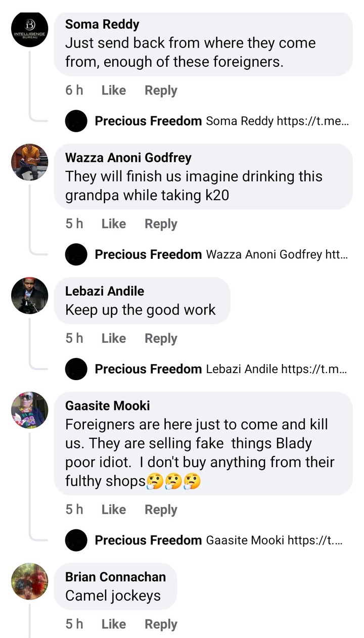Open Soma Reddy's profile picture
364x638 pixels.
(29, 29)
